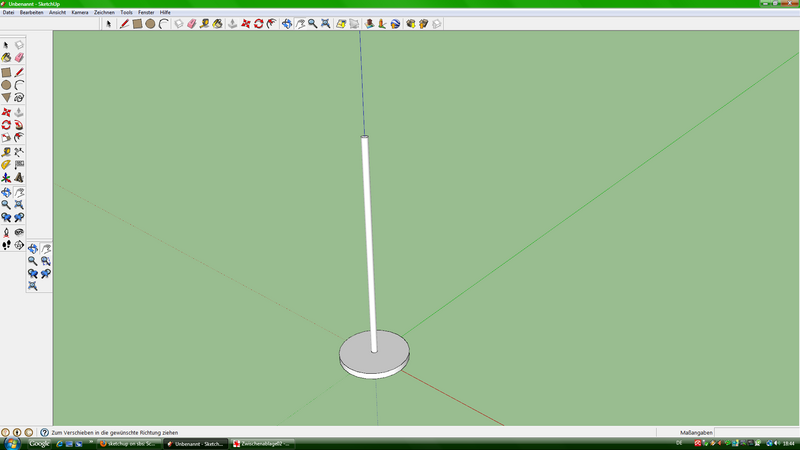Viewport: 800px width, 450px height.
Task: Select the Circle tool in top toolbar
Action: [150, 23]
